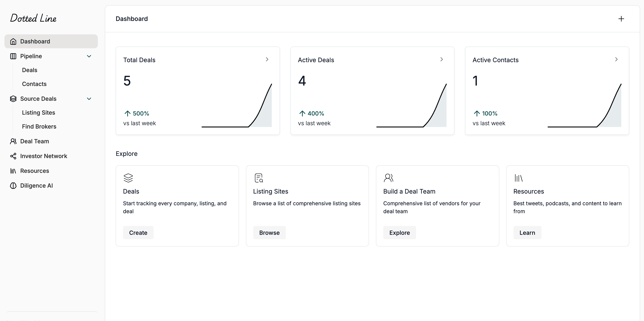This screenshot has width=644, height=321.
Task: Select the Resources bars icon in sidebar
Action: [x=13, y=171]
